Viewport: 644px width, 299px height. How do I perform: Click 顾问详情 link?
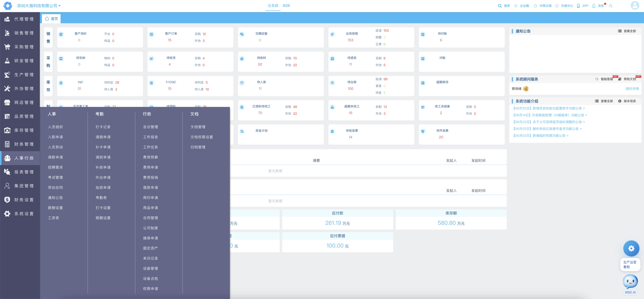[632, 89]
